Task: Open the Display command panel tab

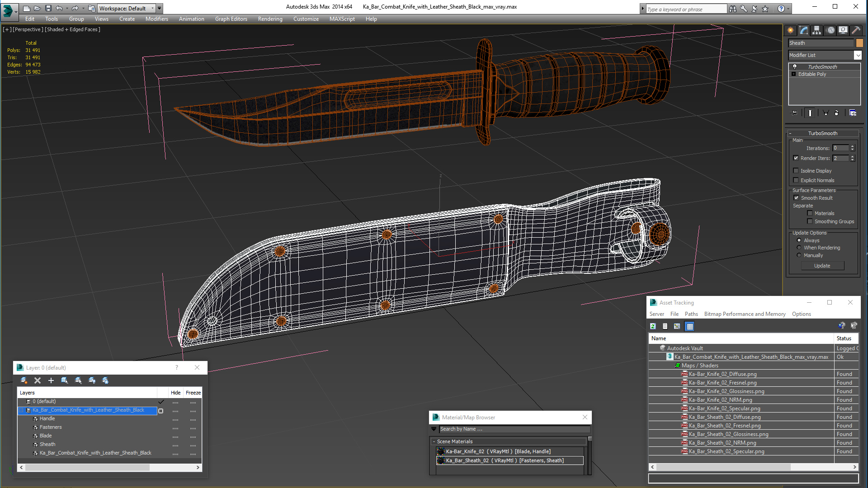Action: pyautogui.click(x=843, y=30)
